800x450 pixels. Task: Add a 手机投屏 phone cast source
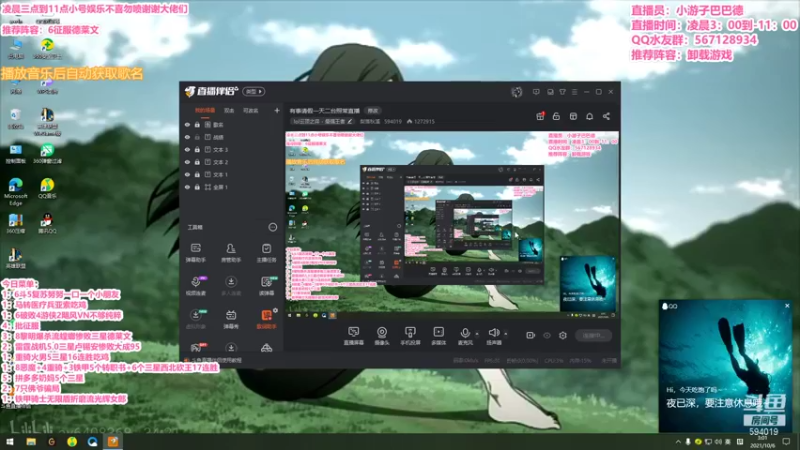(x=410, y=336)
